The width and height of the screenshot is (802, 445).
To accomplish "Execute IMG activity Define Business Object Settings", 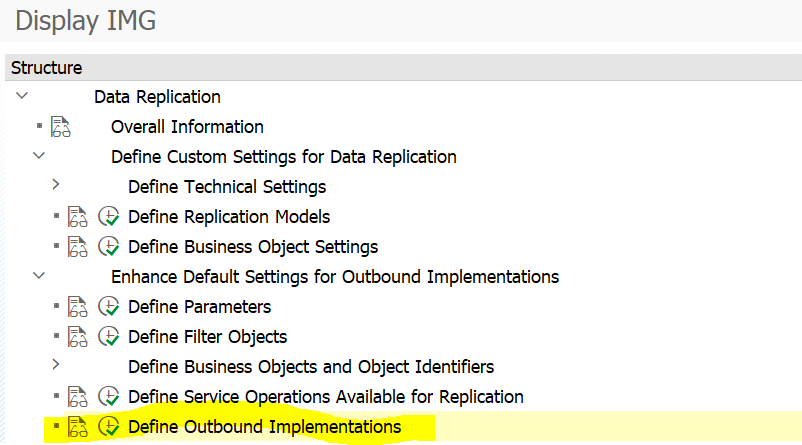I will point(109,247).
